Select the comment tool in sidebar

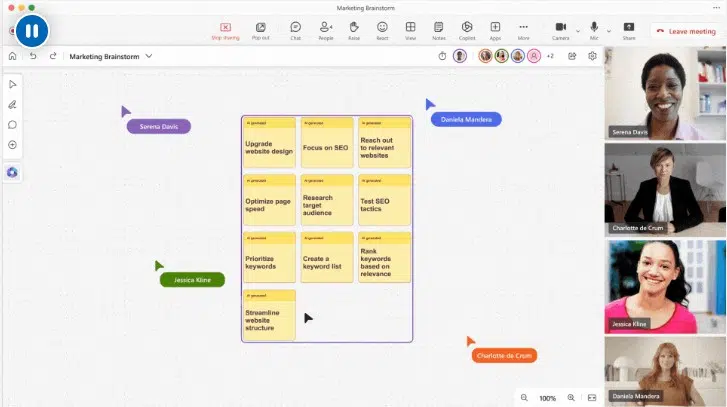pos(13,125)
